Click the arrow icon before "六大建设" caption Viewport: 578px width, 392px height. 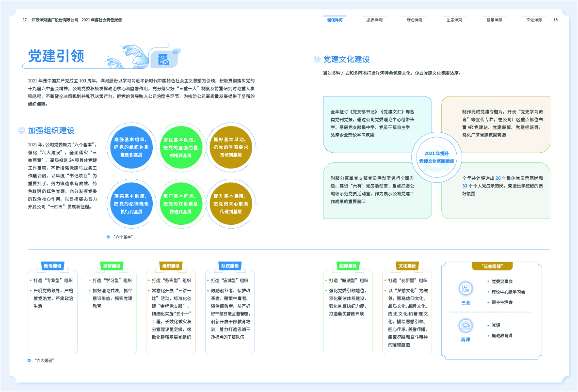[30, 361]
